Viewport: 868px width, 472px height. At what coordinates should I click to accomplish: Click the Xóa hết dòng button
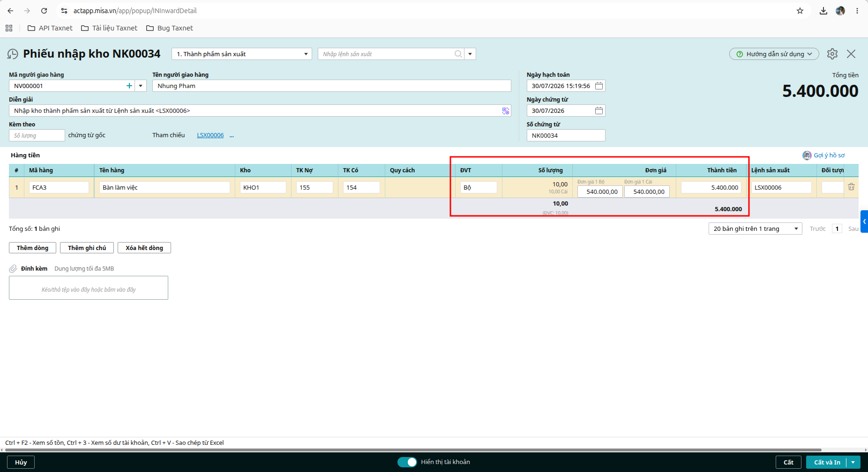(144, 248)
